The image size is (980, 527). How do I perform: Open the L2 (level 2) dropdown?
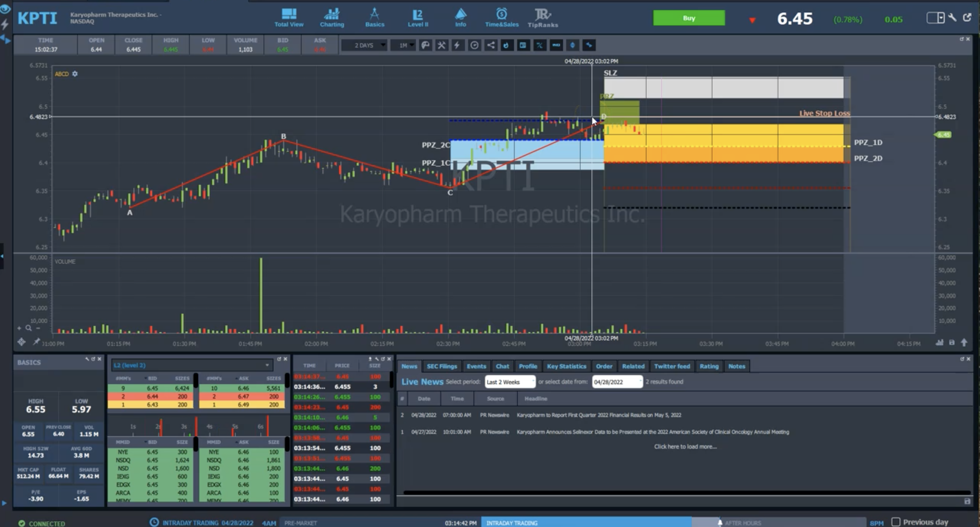(x=192, y=365)
